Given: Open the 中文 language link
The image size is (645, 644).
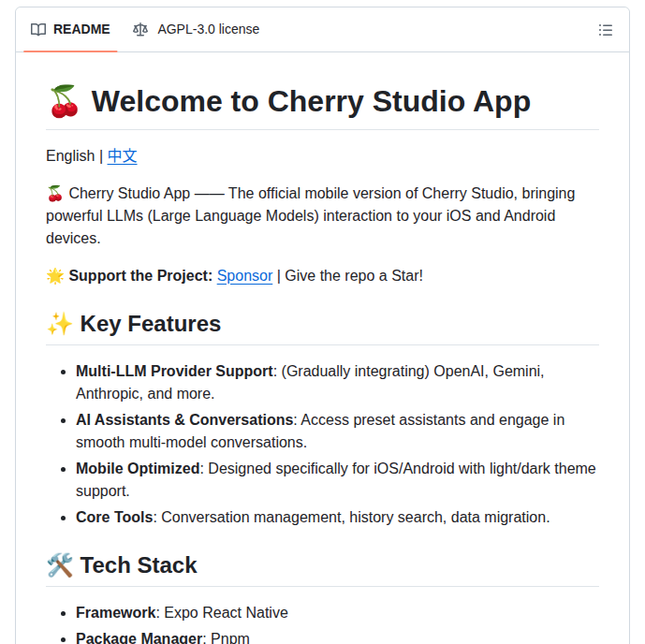Looking at the screenshot, I should point(123,156).
